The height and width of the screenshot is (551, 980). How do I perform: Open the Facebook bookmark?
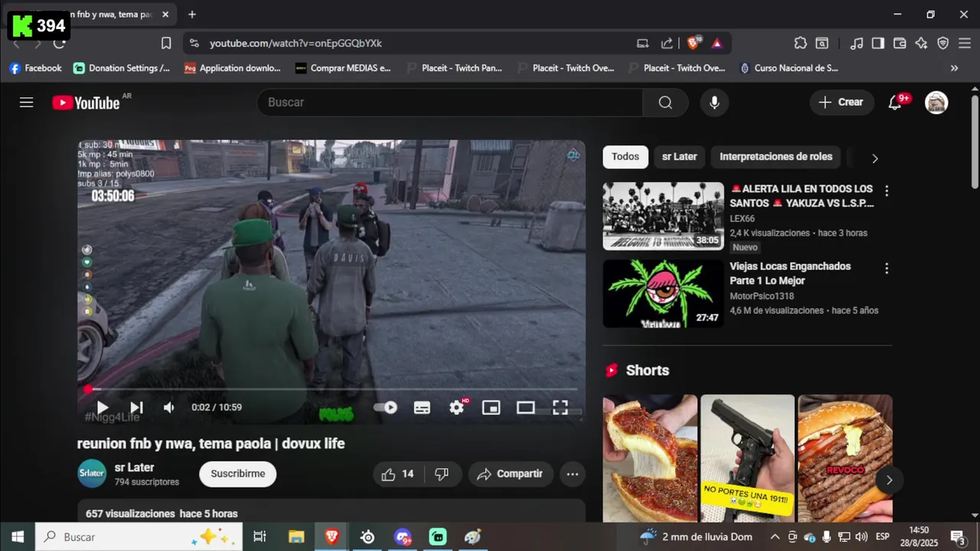tap(35, 68)
